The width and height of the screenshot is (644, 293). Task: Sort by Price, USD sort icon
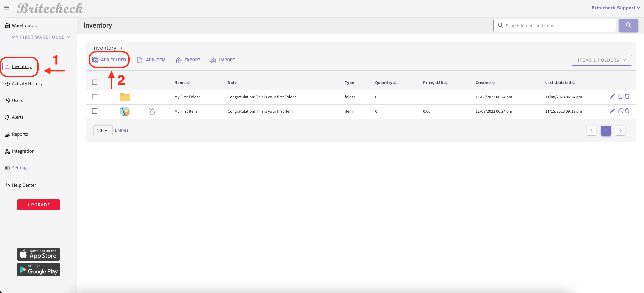446,83
